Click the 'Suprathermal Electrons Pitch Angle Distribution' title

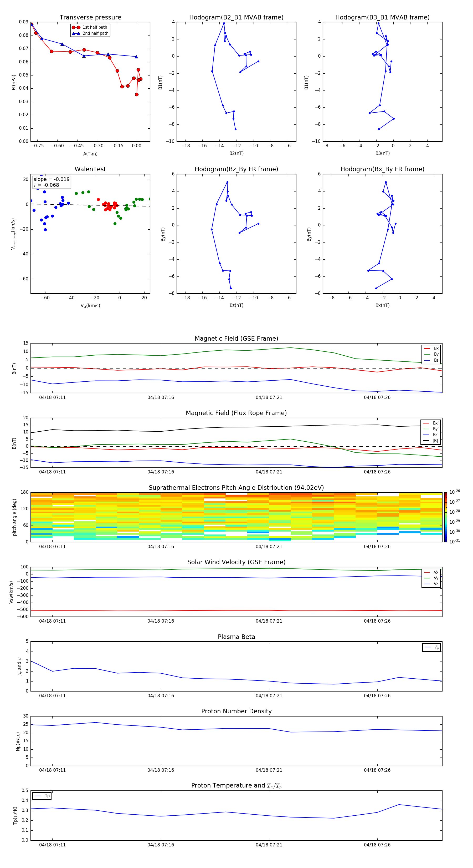click(x=236, y=488)
